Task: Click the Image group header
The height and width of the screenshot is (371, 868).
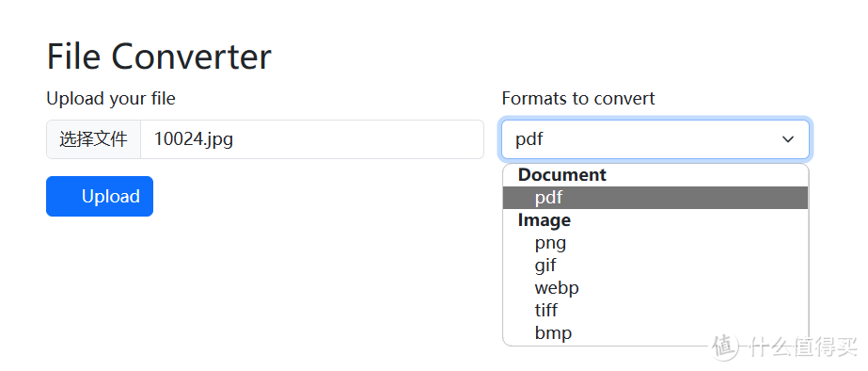Action: 544,220
